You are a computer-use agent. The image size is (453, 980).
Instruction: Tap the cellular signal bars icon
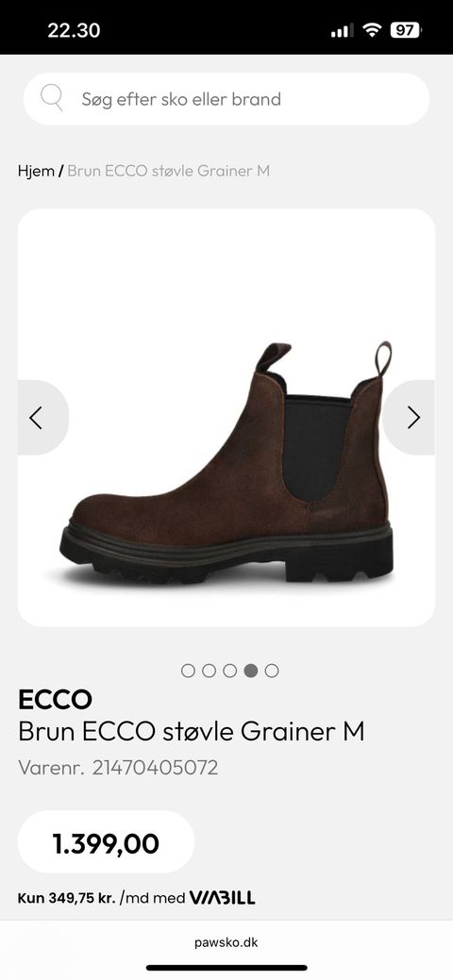point(343,30)
